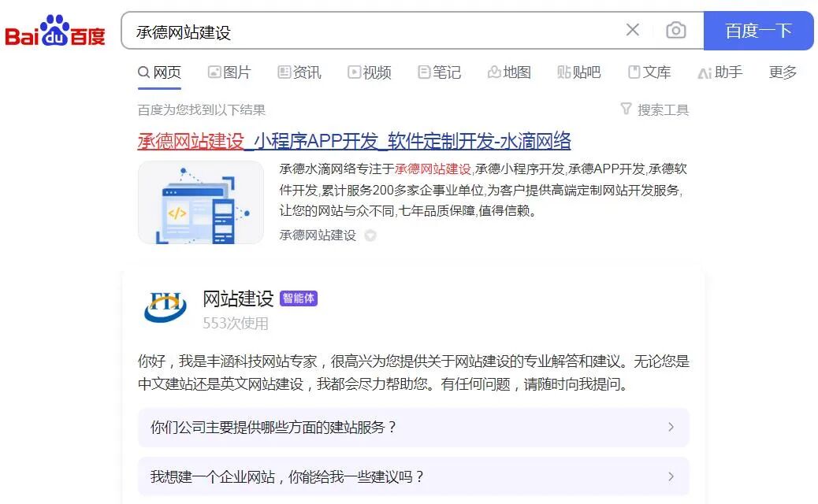Switch to the 文库 tab

(649, 72)
